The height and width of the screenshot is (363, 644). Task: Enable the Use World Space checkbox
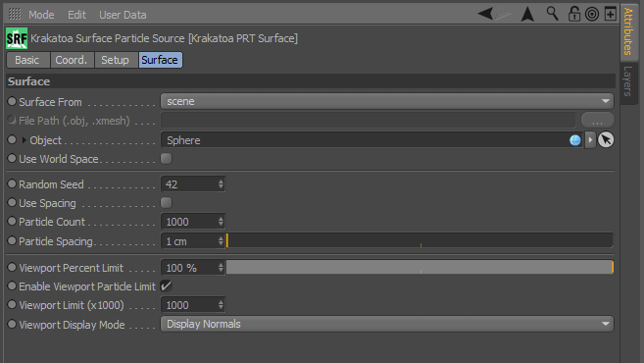(166, 159)
